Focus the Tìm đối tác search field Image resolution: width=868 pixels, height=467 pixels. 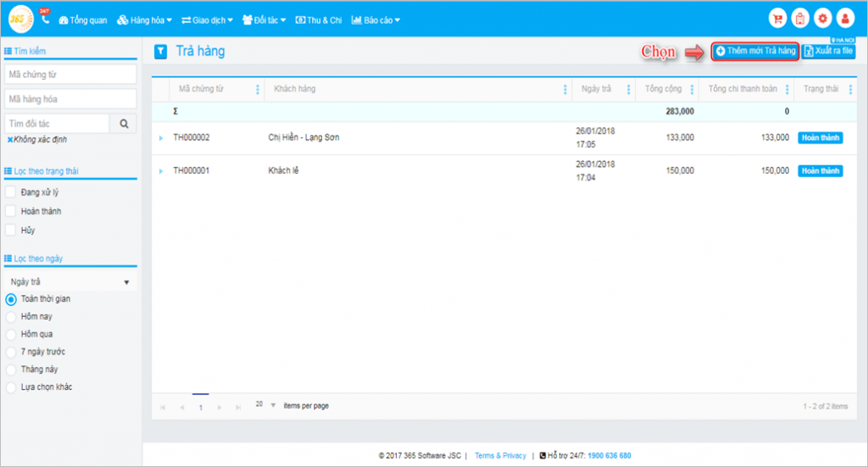click(x=57, y=124)
